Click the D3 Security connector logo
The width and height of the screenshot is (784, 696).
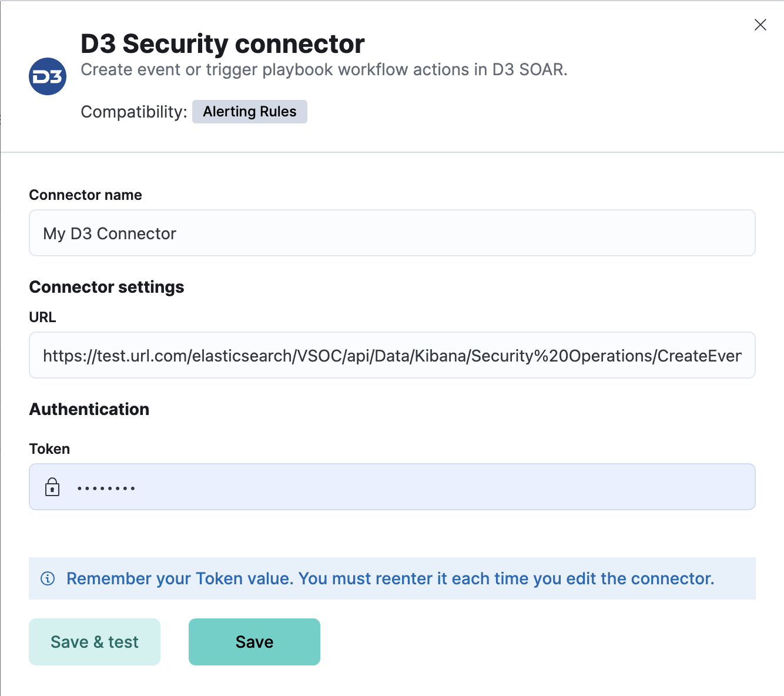pyautogui.click(x=47, y=76)
